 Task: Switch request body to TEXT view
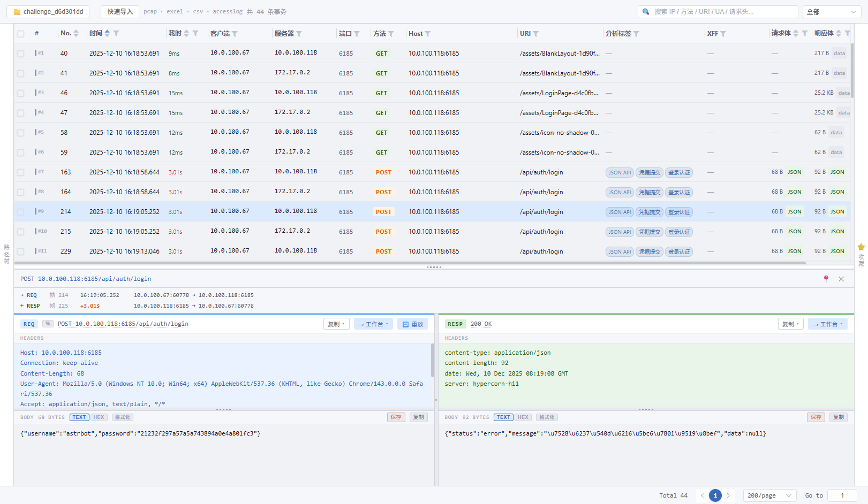79,417
